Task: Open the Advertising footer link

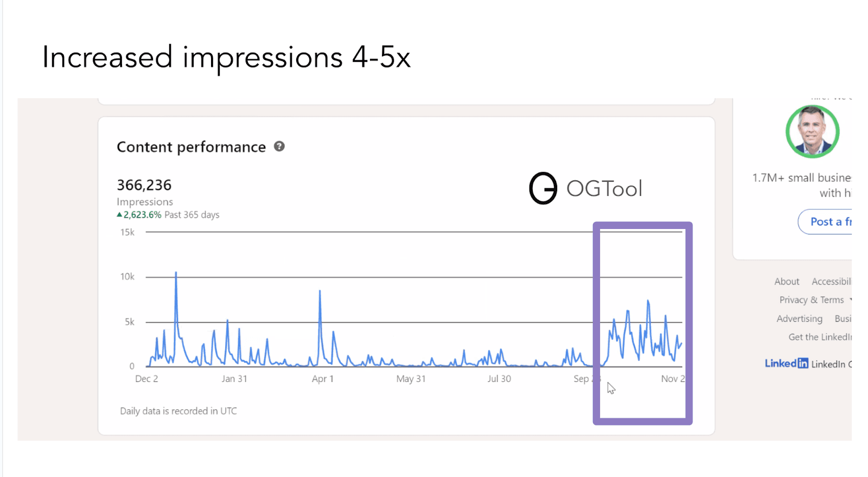Action: point(799,319)
